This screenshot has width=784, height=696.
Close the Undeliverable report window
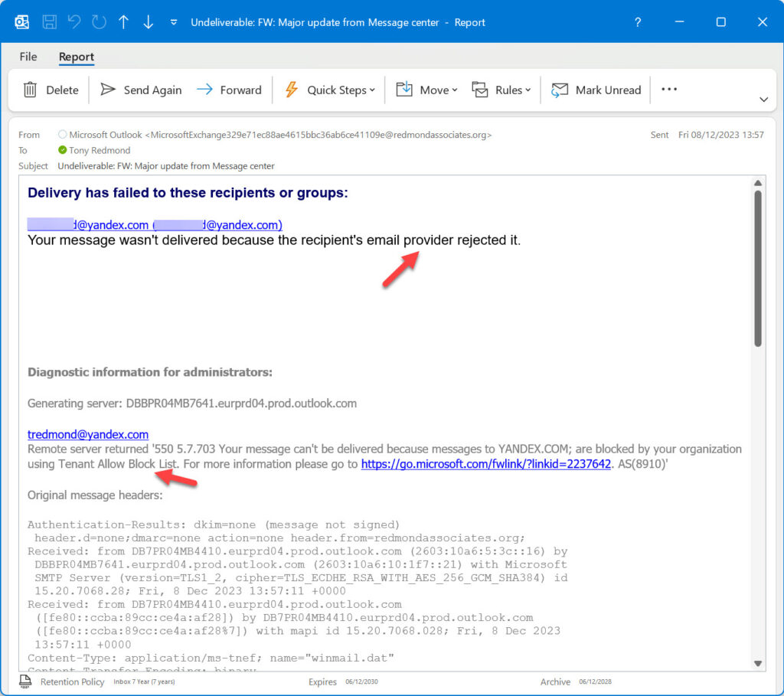[x=763, y=22]
